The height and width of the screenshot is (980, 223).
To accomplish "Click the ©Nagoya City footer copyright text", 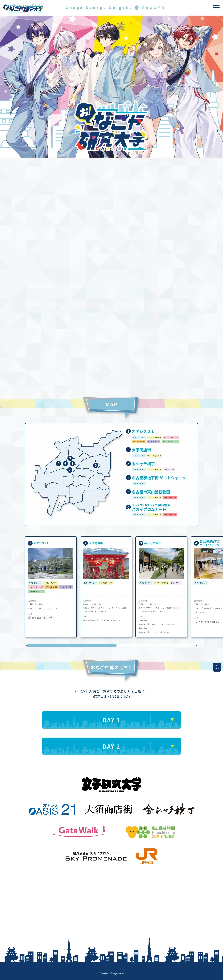I will pyautogui.click(x=117, y=974).
